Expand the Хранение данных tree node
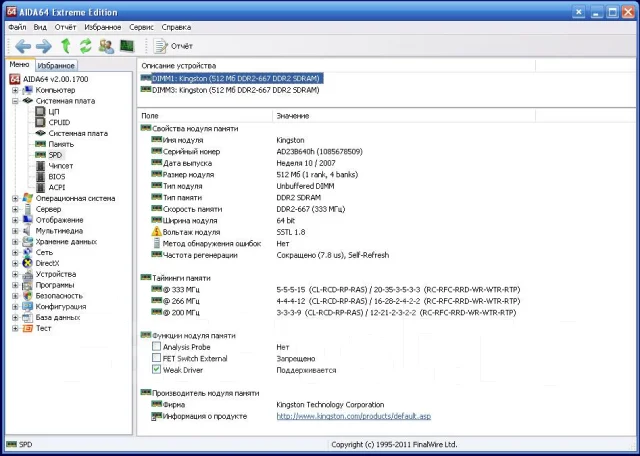Viewport: 640px width, 456px height. click(15, 242)
